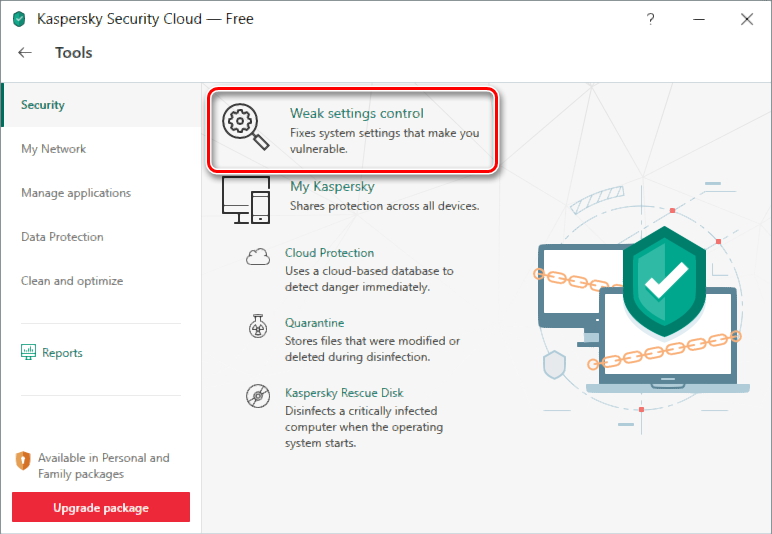
Task: Go back using the left arrow
Action: (25, 53)
